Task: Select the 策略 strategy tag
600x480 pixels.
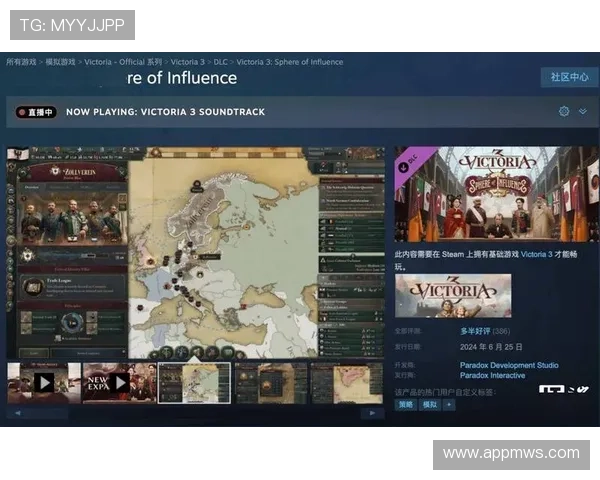Action: 405,405
